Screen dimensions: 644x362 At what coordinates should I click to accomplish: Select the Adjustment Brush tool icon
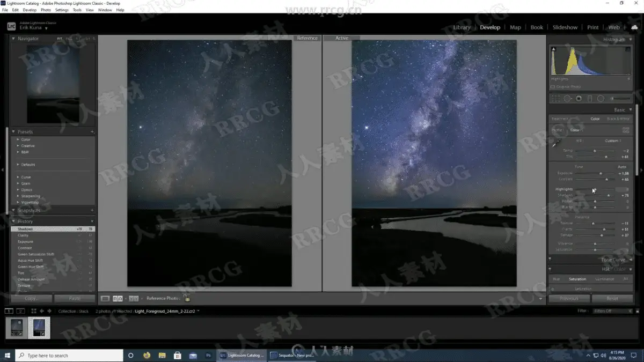click(x=620, y=99)
